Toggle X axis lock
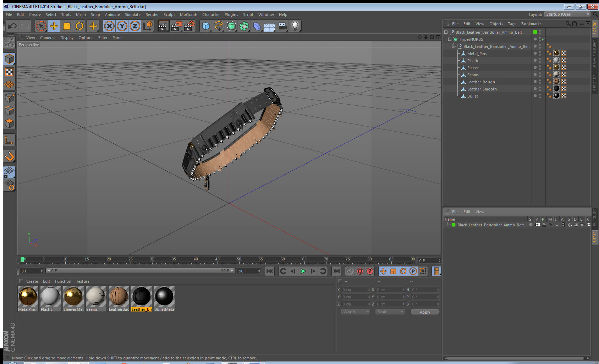This screenshot has height=364, width=599. point(109,26)
